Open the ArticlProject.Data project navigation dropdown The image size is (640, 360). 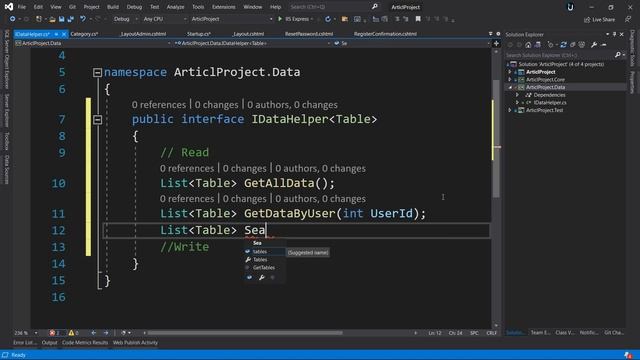(x=92, y=43)
